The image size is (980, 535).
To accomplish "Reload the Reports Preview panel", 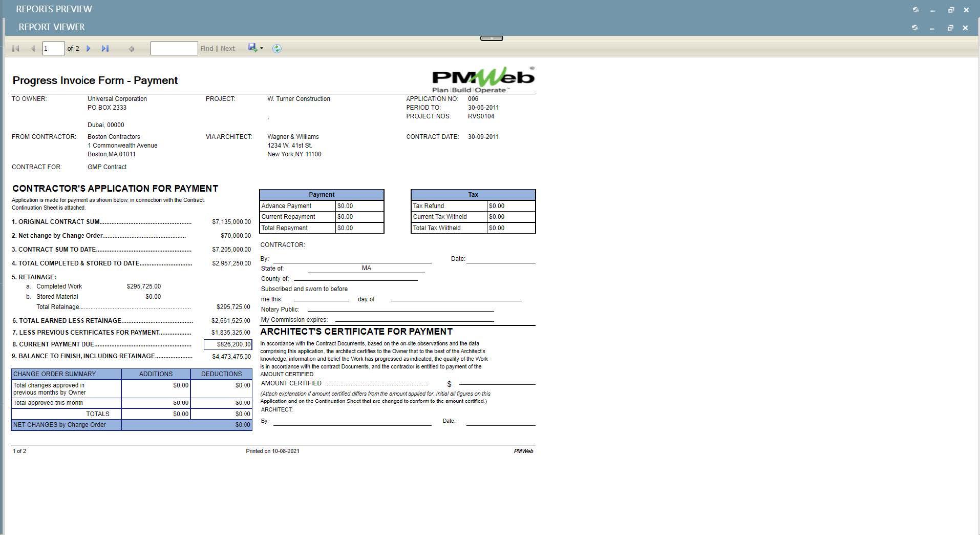I will click(x=915, y=10).
